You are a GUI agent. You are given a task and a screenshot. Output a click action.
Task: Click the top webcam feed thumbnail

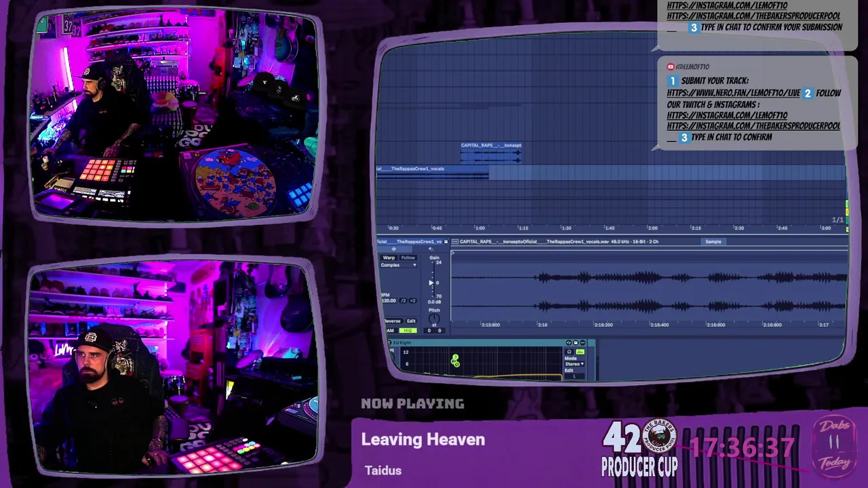(175, 115)
